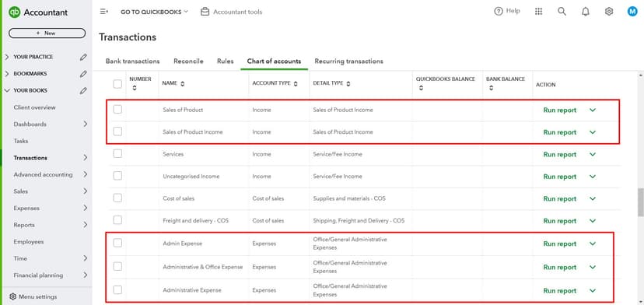Viewport: 644px width, 305px height.
Task: Select Chart of accounts tab
Action: [x=274, y=61]
